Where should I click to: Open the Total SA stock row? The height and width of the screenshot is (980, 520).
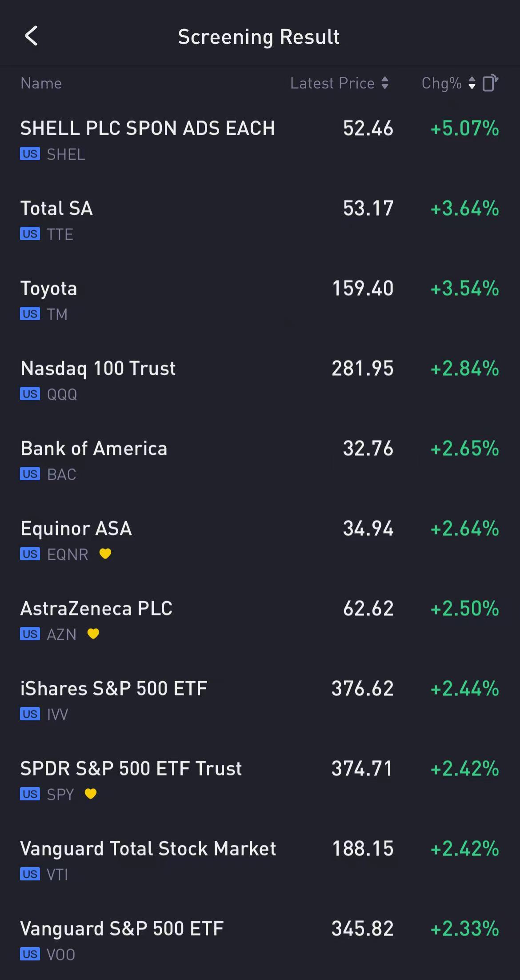pos(57,209)
